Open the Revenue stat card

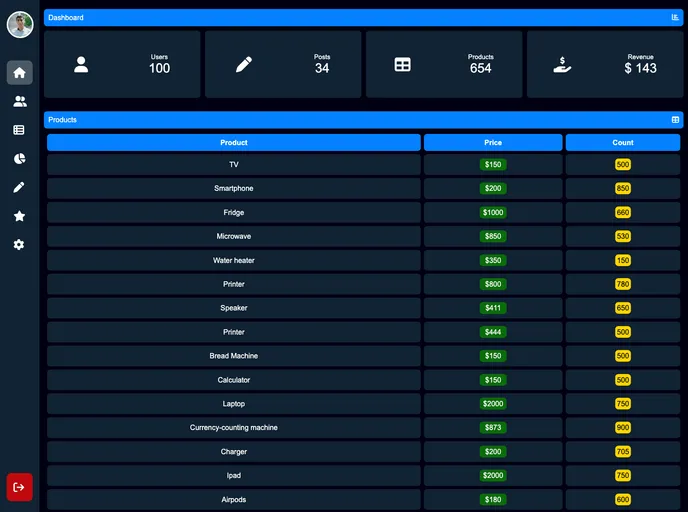tap(604, 64)
